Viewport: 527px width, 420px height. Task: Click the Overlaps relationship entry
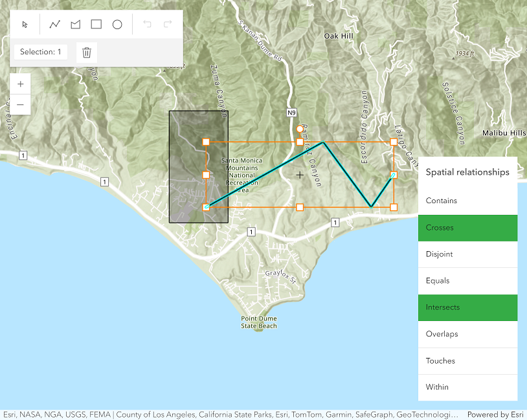[x=467, y=334]
